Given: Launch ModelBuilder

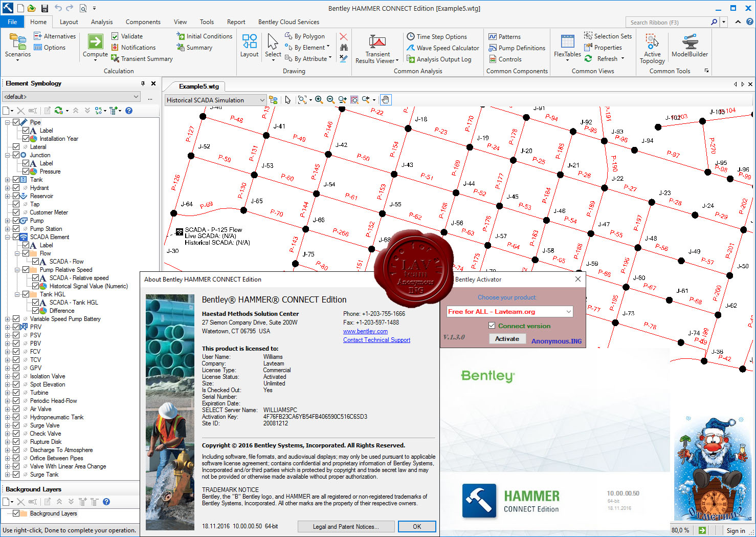Looking at the screenshot, I should click(x=690, y=46).
